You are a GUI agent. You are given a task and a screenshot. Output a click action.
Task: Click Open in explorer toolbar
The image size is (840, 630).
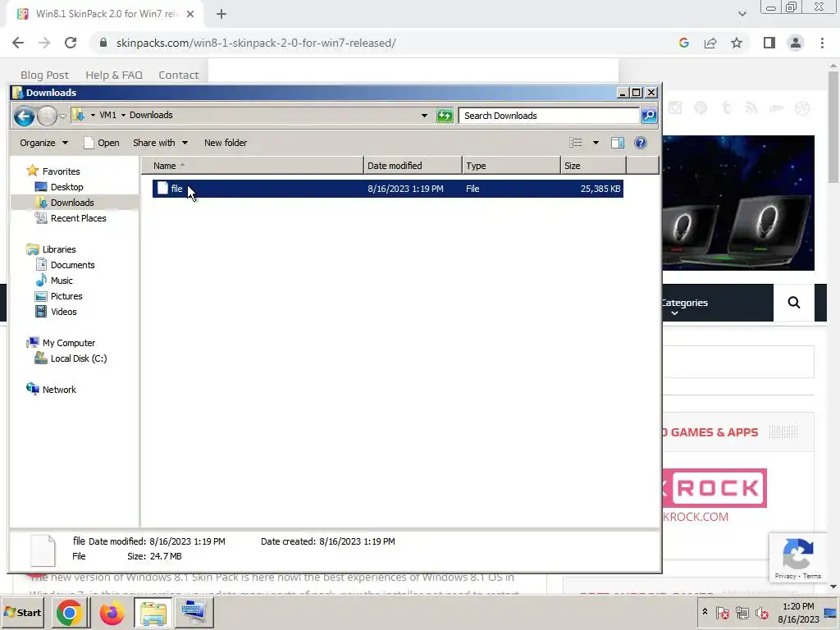coord(102,143)
